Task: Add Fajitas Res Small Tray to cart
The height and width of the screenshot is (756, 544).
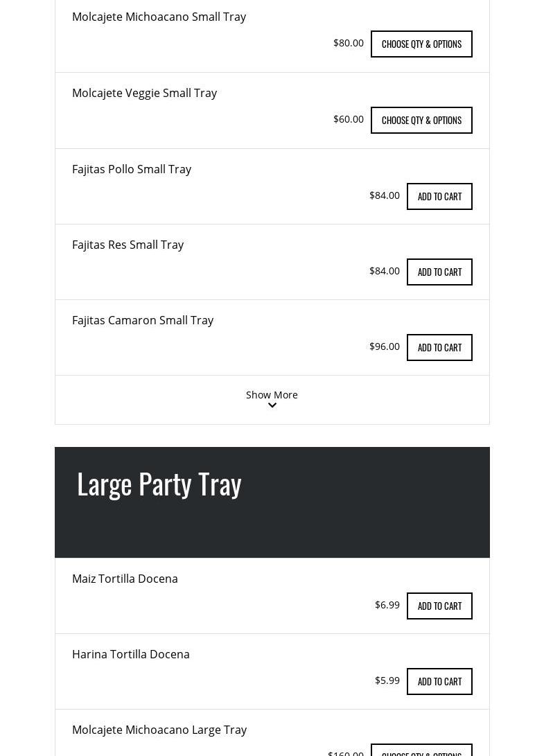Action: pos(439,272)
